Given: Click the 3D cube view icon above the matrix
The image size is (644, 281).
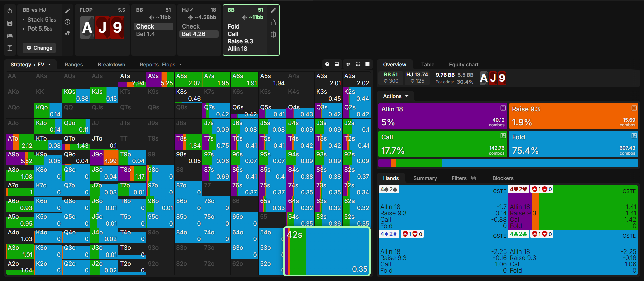Looking at the screenshot, I should (327, 64).
